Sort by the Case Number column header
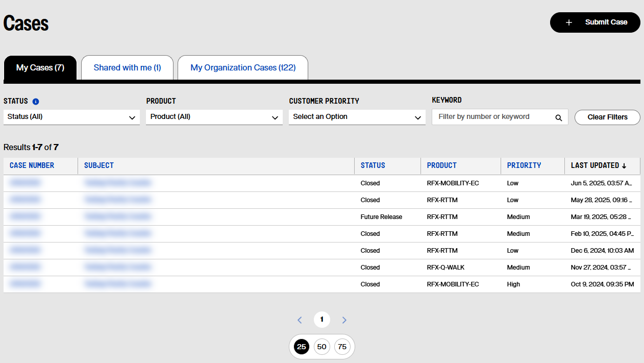 [32, 165]
